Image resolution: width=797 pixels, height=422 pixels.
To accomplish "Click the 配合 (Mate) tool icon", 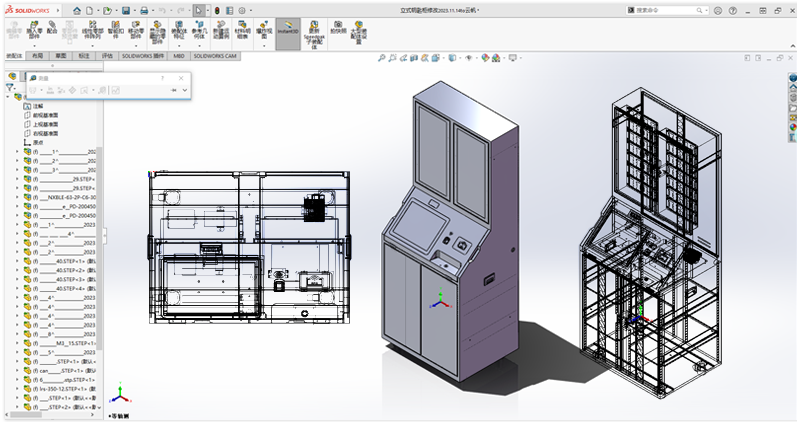I will pyautogui.click(x=52, y=27).
